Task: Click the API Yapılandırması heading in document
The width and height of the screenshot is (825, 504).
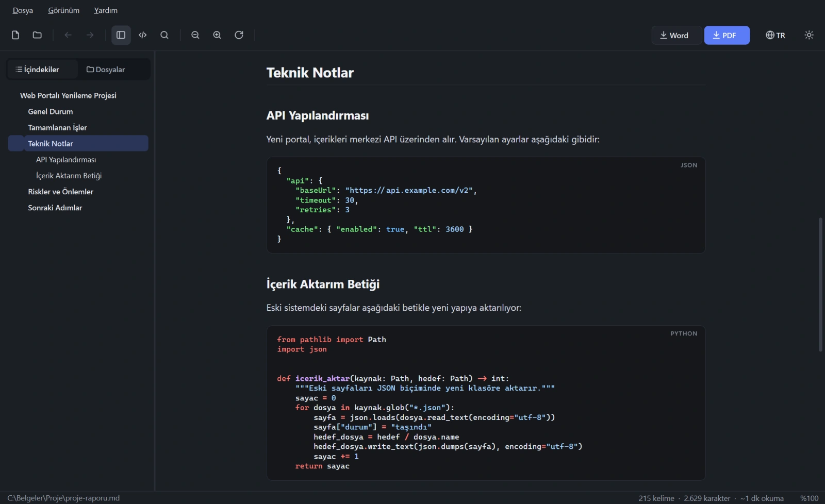Action: [318, 115]
